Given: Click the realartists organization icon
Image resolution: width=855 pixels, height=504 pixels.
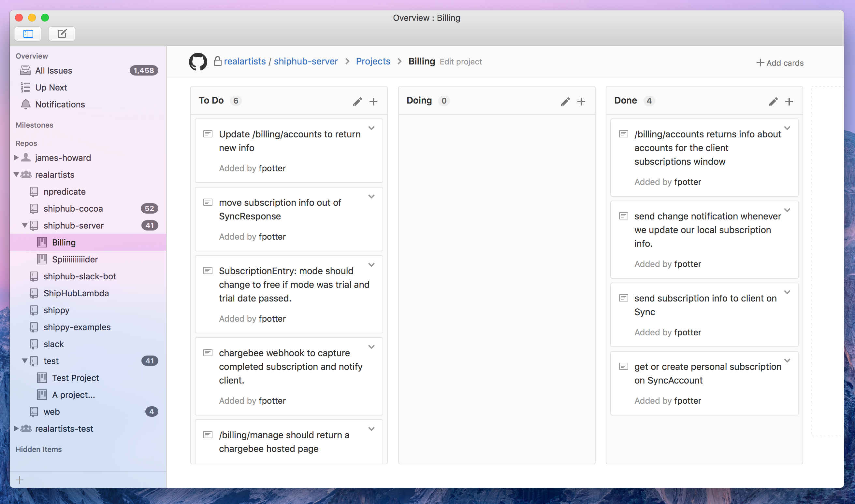Looking at the screenshot, I should 26,175.
